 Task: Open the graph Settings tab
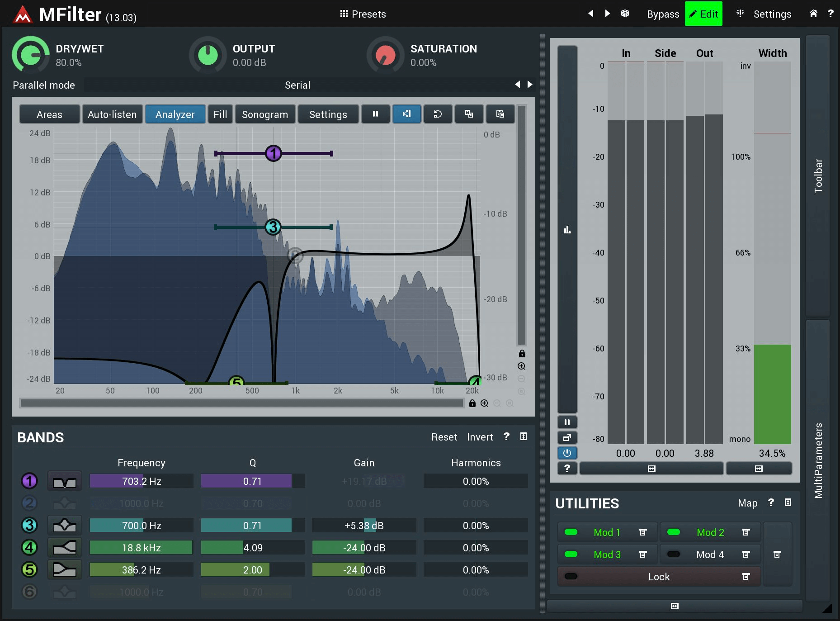(x=328, y=114)
